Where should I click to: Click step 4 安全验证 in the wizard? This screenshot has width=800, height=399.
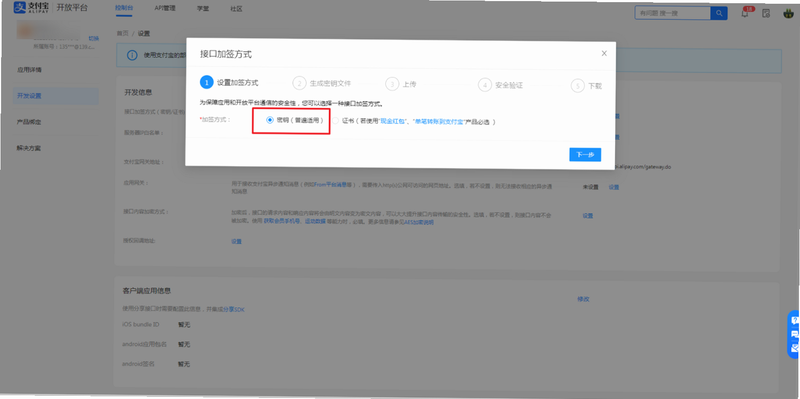tap(501, 85)
